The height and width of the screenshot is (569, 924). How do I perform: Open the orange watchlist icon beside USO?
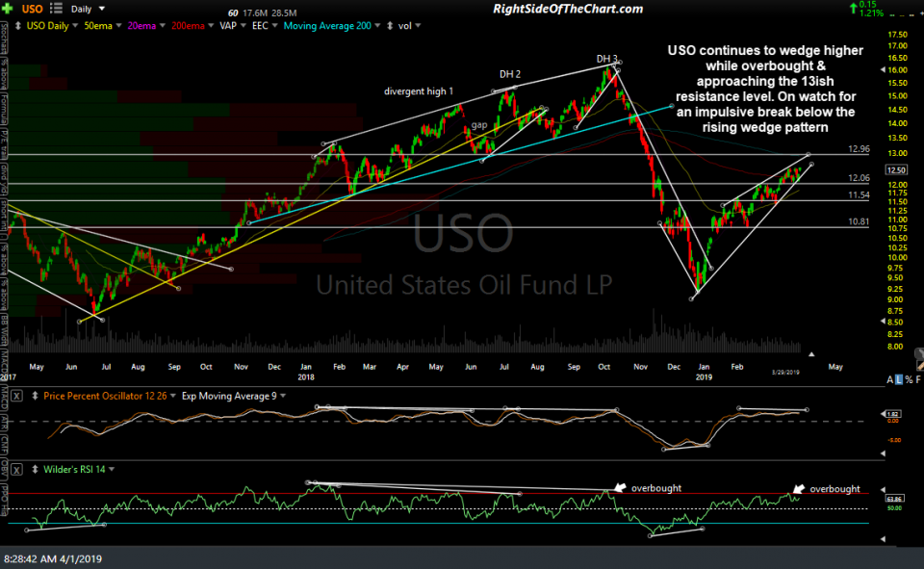(55, 10)
